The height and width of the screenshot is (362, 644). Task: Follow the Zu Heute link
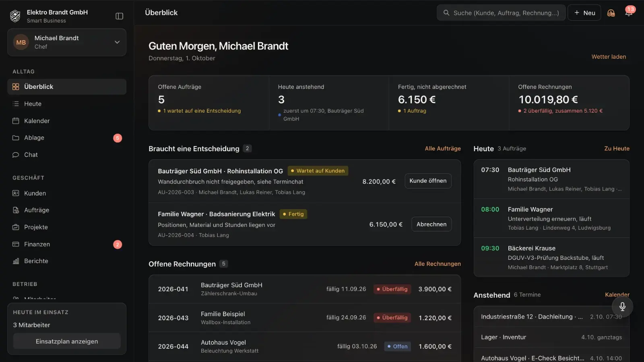click(617, 148)
